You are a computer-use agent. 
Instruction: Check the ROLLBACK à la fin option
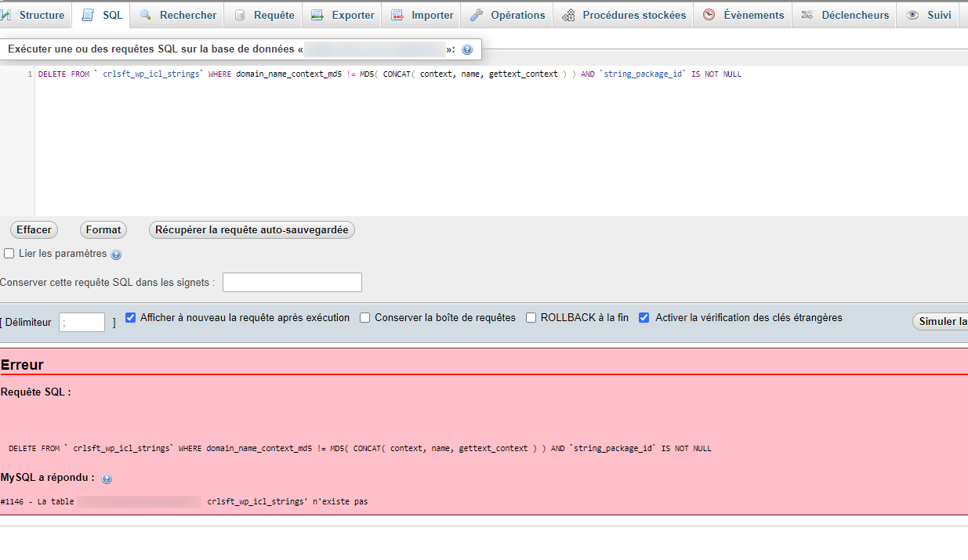pyautogui.click(x=531, y=318)
